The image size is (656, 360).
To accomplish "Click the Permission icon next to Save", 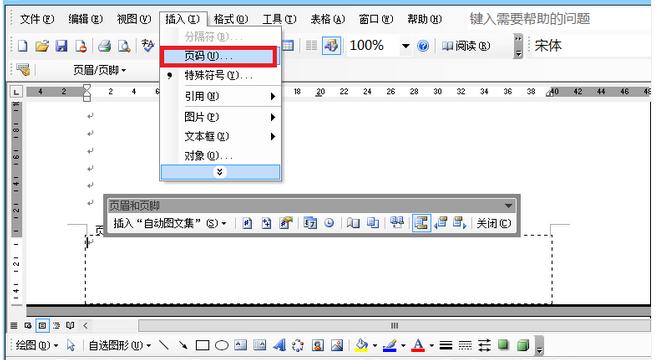I will 81,46.
